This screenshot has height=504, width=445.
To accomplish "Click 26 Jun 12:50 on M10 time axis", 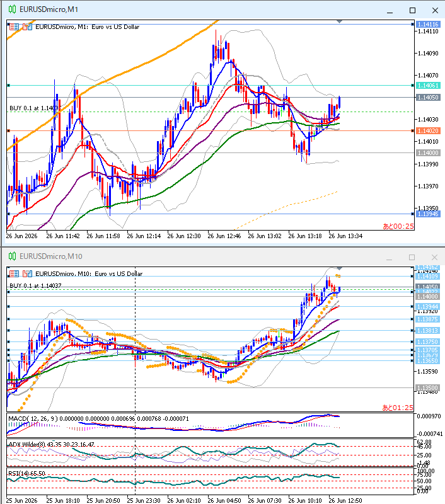I will pyautogui.click(x=345, y=500).
